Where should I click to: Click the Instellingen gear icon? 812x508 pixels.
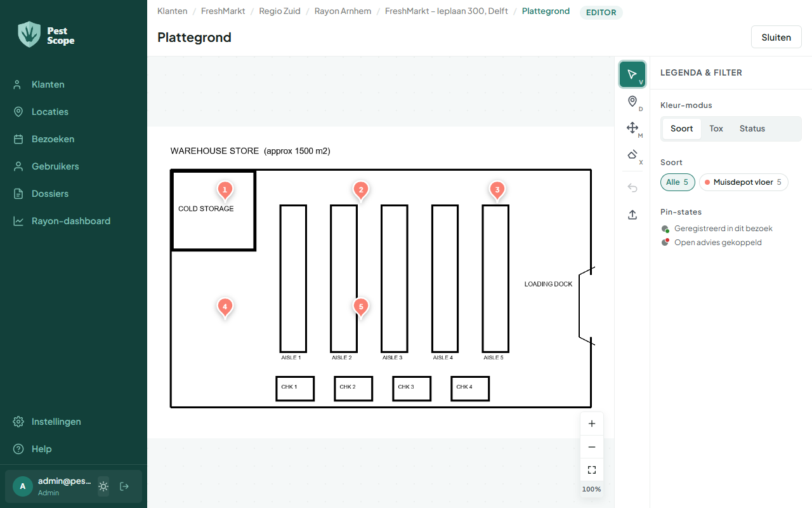click(18, 422)
